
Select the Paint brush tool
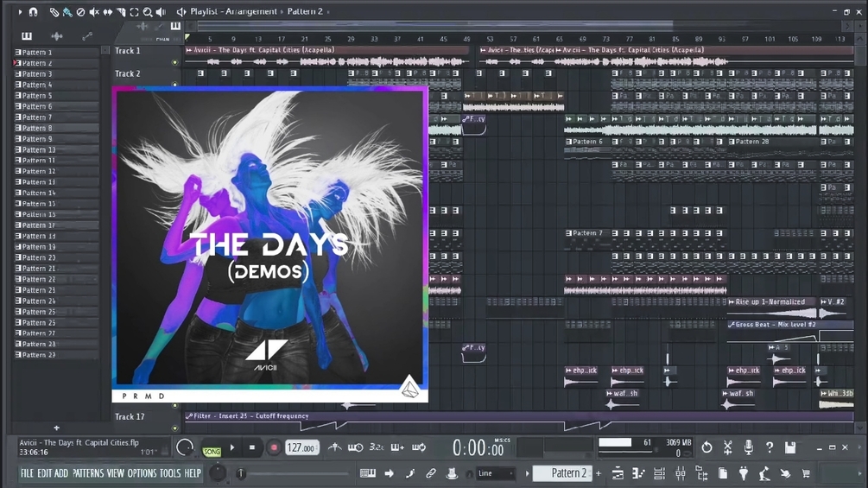pos(67,11)
